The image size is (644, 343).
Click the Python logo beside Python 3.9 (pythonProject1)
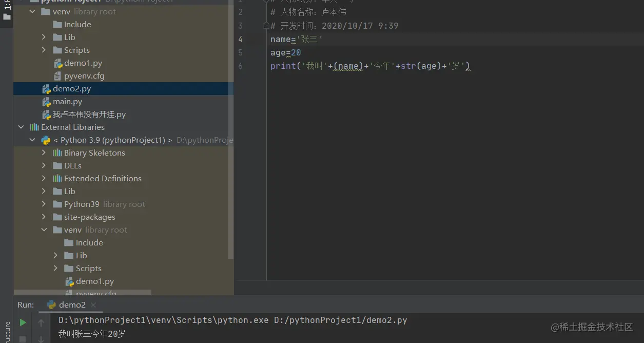(x=46, y=140)
